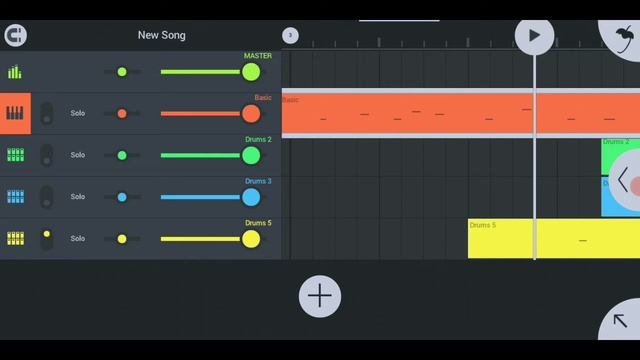
Task: Click the MASTER track label
Action: (258, 56)
